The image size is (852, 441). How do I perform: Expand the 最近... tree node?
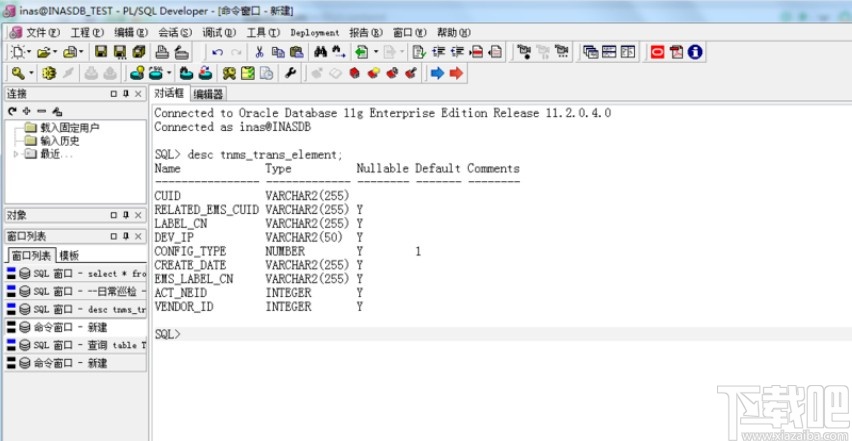(x=15, y=154)
